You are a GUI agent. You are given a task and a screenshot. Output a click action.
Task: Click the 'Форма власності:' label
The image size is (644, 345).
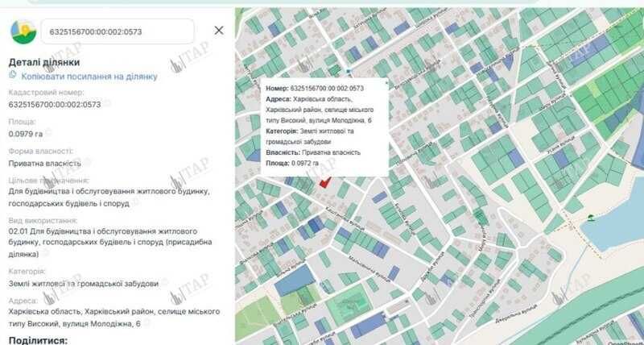click(41, 151)
